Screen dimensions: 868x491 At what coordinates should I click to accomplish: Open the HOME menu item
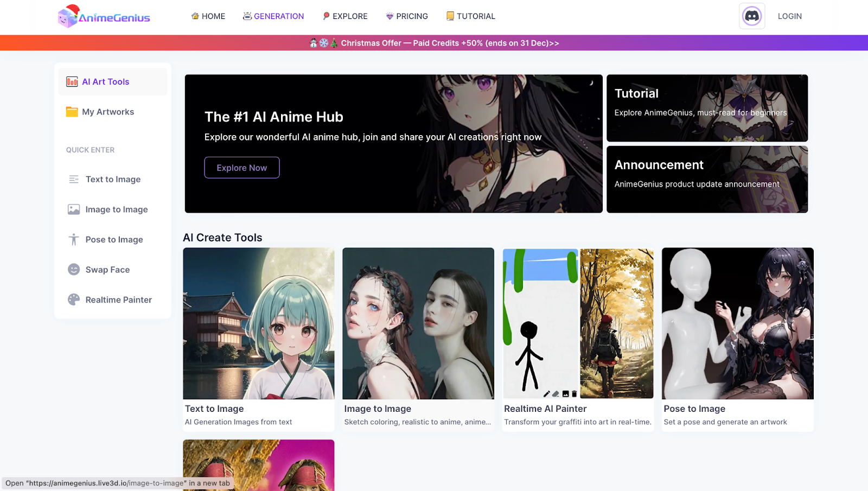click(x=208, y=16)
